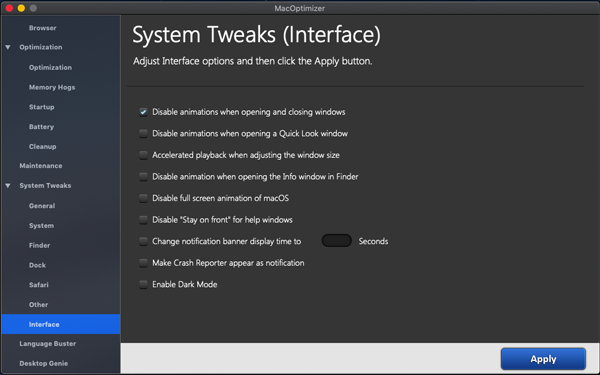Tick Disable animation for Finder Info window
Image resolution: width=600 pixels, height=375 pixels.
pyautogui.click(x=143, y=177)
